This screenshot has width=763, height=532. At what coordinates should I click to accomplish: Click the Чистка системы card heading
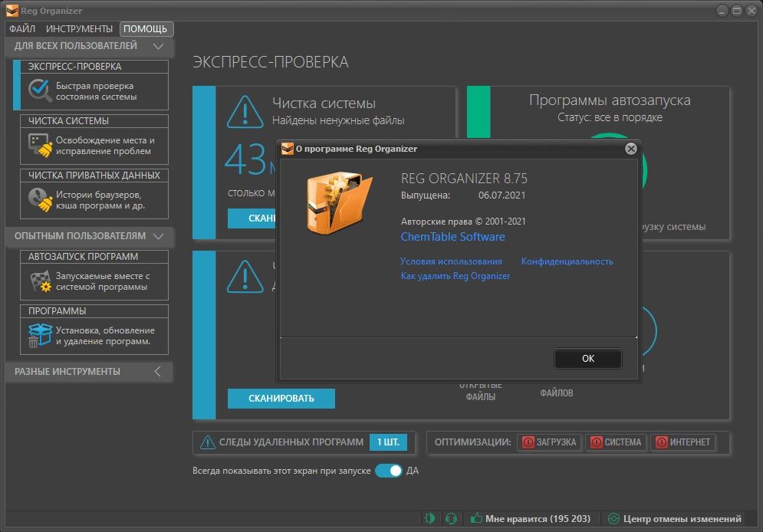pos(324,103)
